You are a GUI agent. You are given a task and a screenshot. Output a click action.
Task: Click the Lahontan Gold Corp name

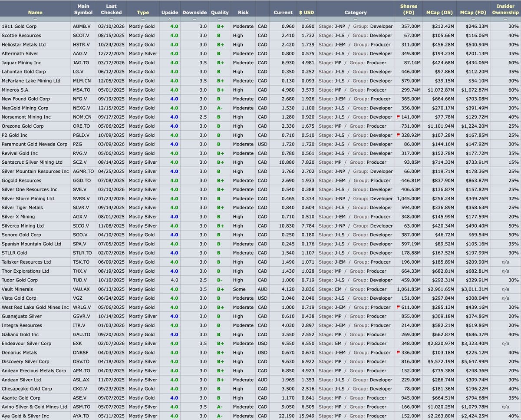[x=23, y=72]
